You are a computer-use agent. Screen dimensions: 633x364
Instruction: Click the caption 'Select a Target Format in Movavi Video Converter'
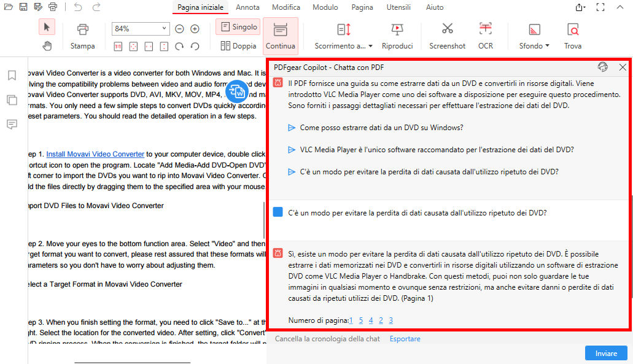105,284
